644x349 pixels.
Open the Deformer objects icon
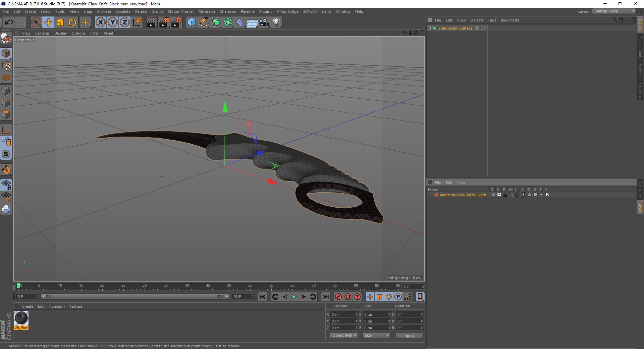click(240, 22)
